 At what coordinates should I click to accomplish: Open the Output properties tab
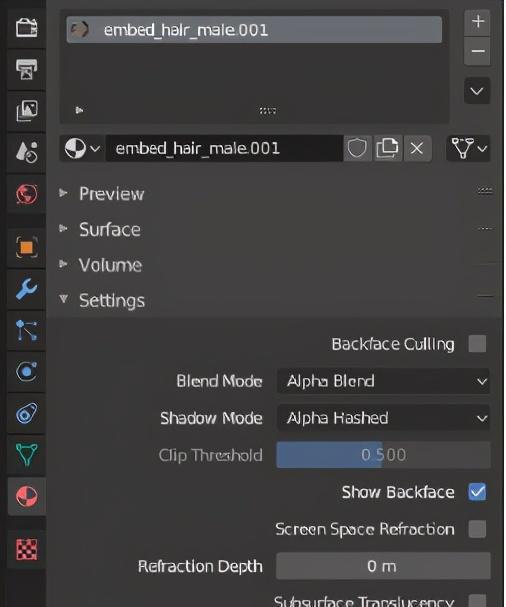(26, 70)
